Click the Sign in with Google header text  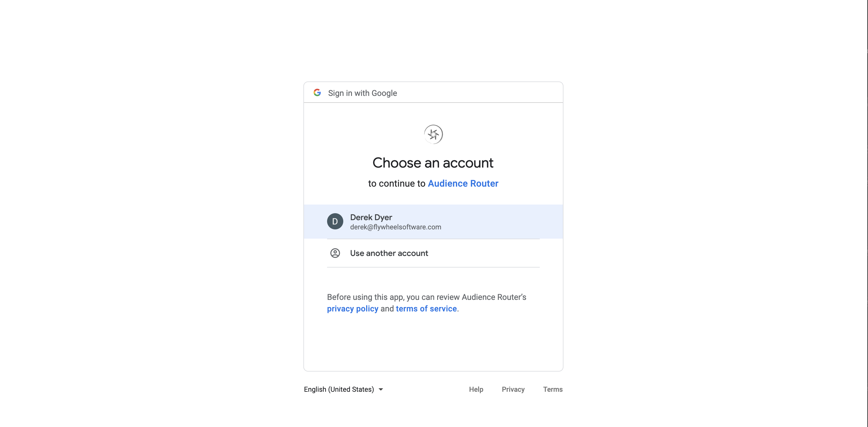[x=363, y=93]
